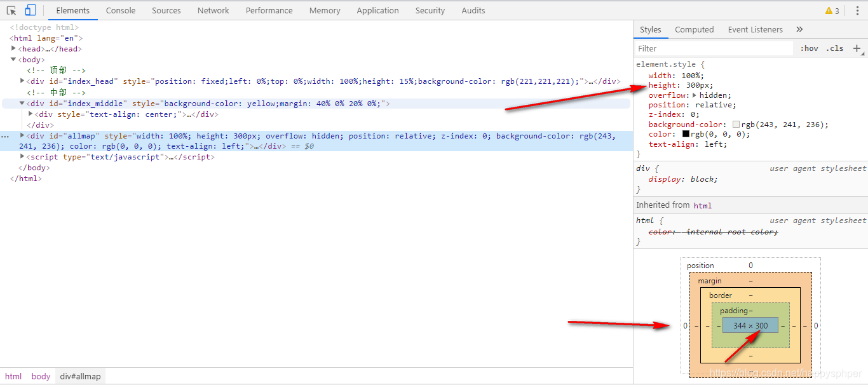Expand the script element node
The image size is (868, 385).
pos(22,156)
